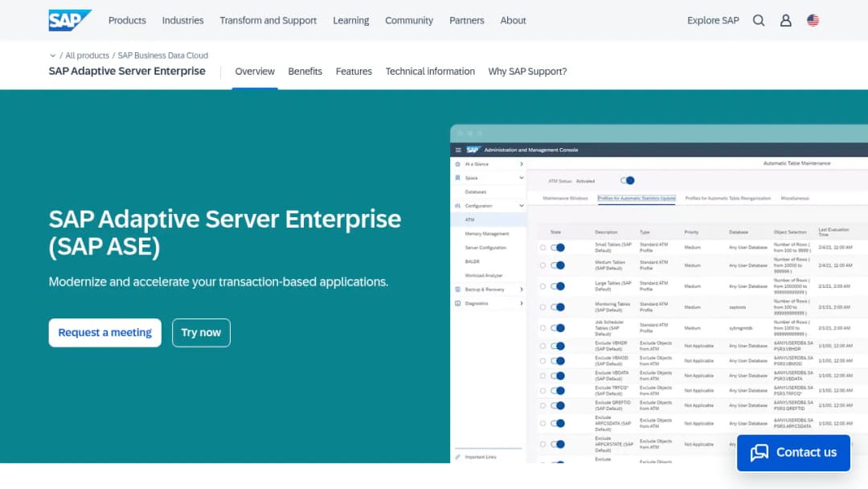Viewport: 868px width, 489px height.
Task: Open the Partners menu
Action: 467,20
